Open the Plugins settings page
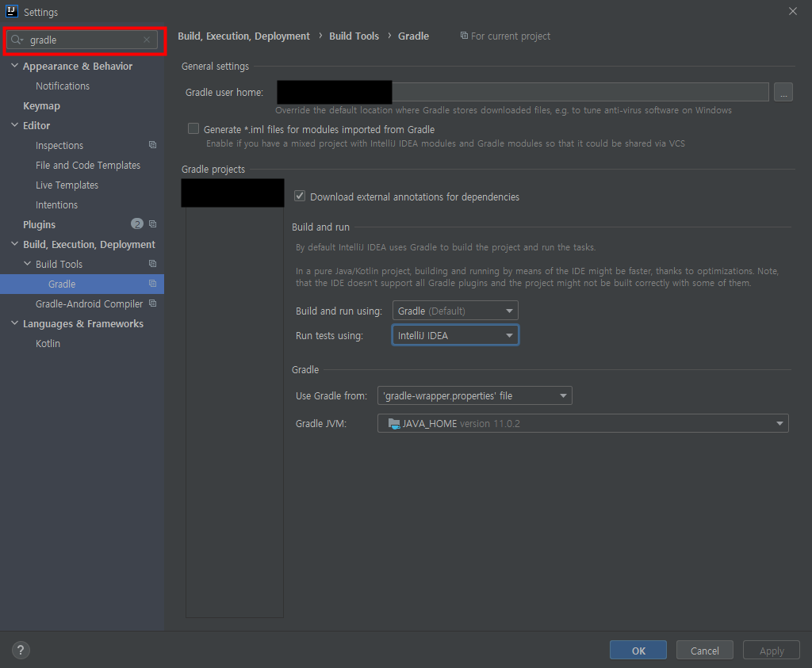The width and height of the screenshot is (812, 668). [x=40, y=224]
